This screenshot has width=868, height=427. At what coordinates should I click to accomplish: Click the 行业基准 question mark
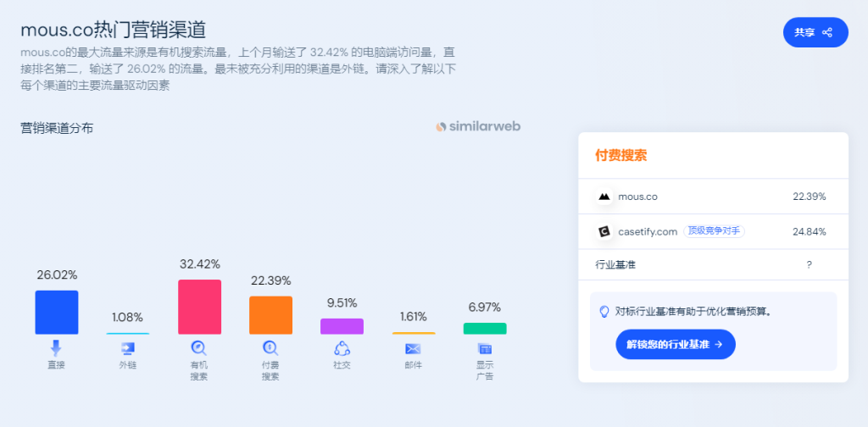809,265
